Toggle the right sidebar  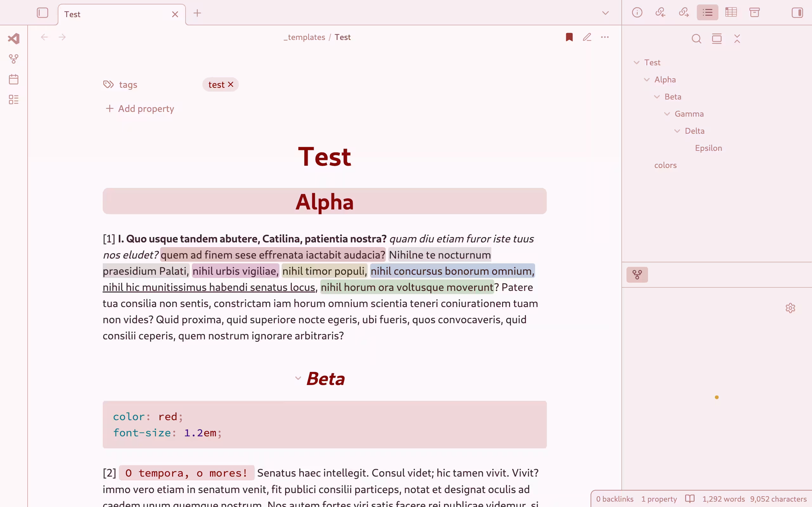coord(797,13)
